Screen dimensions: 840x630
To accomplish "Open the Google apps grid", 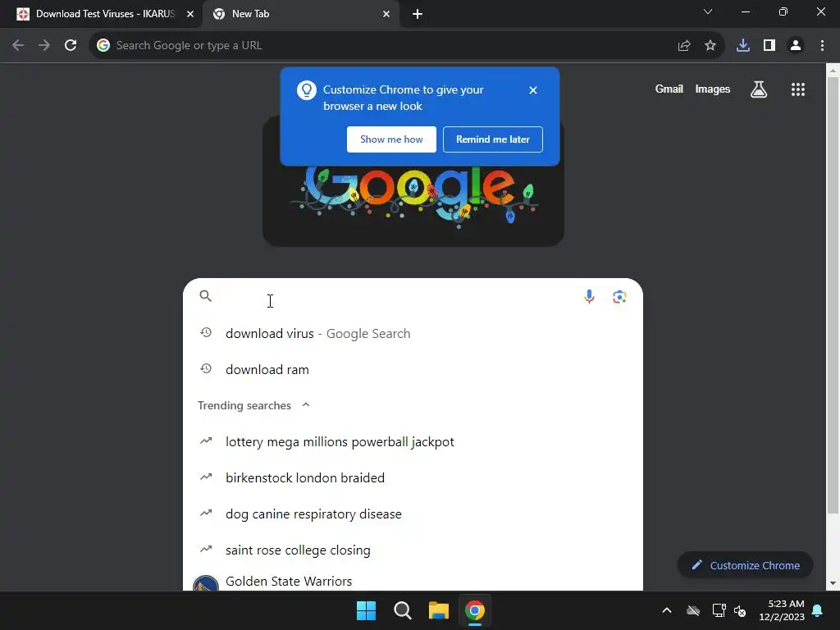I will [798, 89].
